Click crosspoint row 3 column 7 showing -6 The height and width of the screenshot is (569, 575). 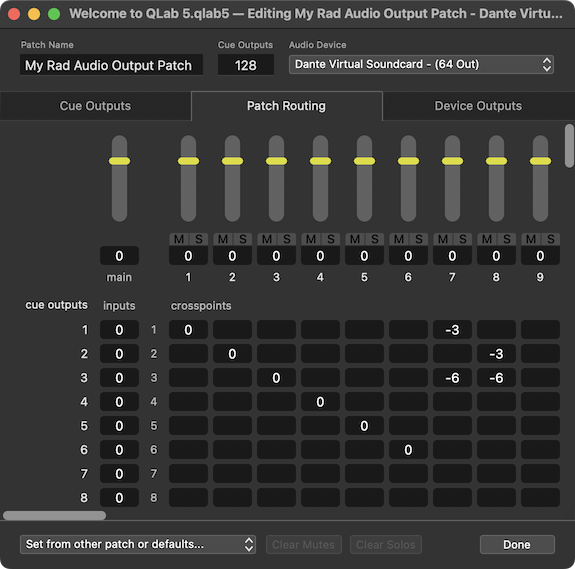[x=453, y=378]
